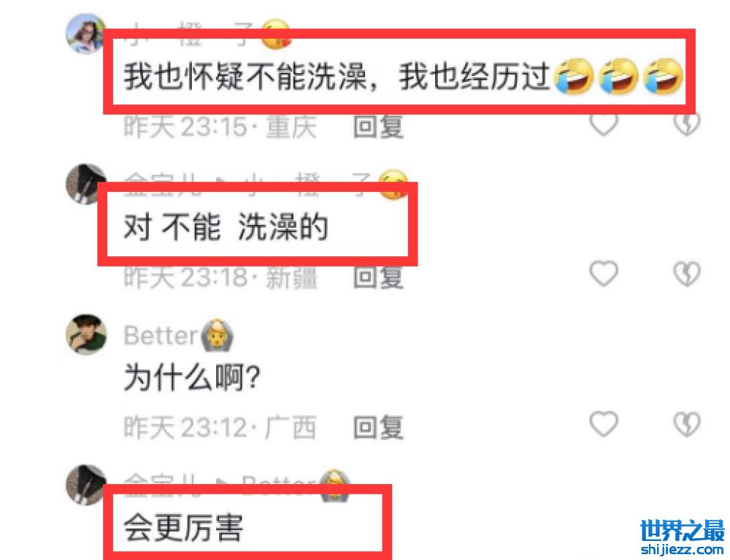Select the reply text 对 不能 洗澡的
Viewport: 730px width, 560px height.
226,227
